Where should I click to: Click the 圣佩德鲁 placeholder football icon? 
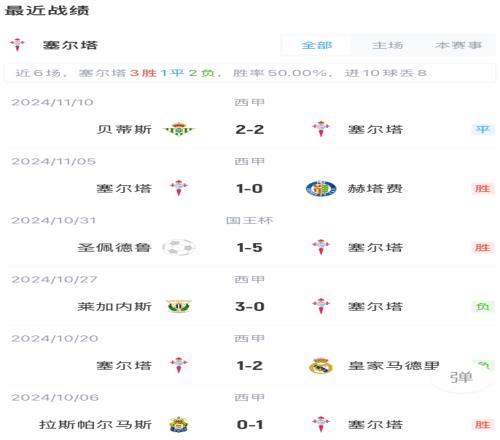pyautogui.click(x=179, y=247)
